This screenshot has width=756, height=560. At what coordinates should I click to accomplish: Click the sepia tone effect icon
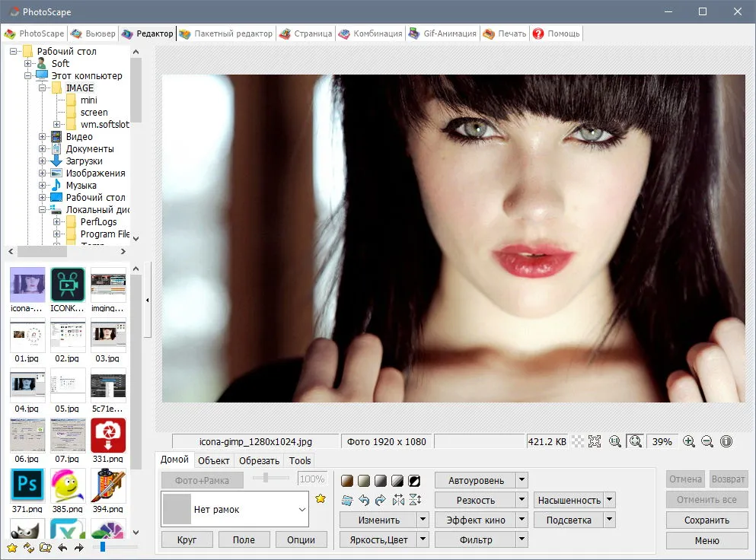[347, 480]
